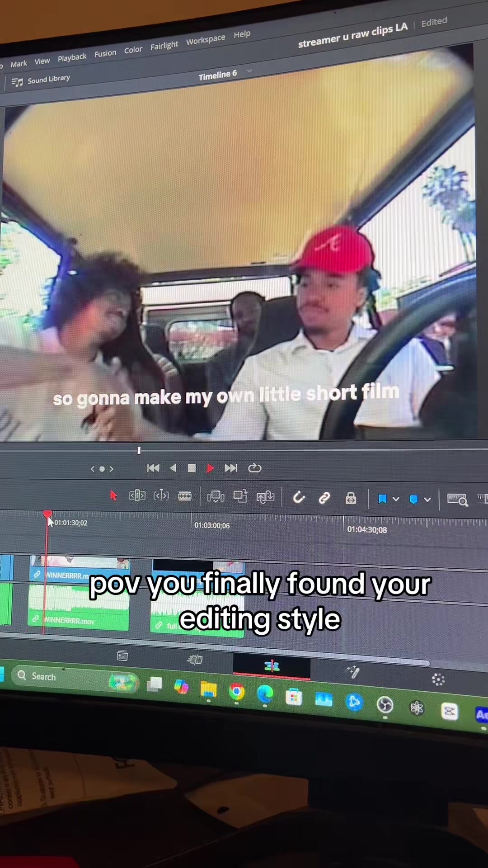This screenshot has width=488, height=868.
Task: Click the Replace Clip icon
Action: pos(266,497)
